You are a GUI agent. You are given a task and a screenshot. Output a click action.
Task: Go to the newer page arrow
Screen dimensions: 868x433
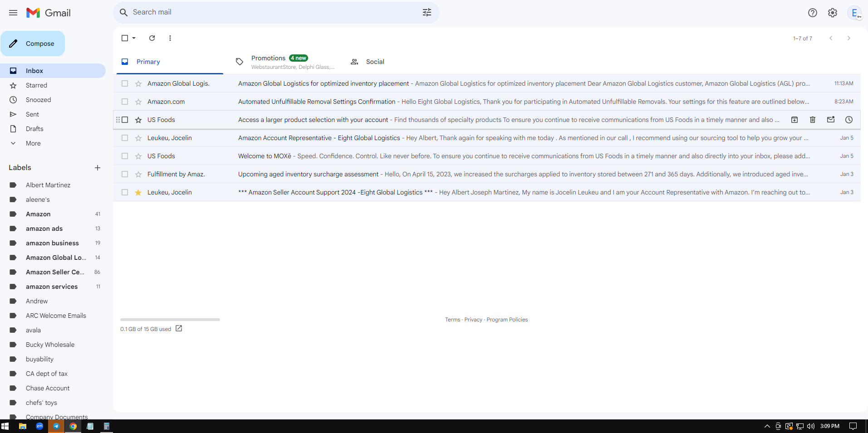831,38
